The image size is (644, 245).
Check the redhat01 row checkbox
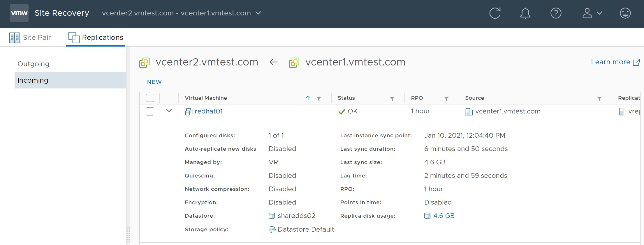[x=150, y=111]
